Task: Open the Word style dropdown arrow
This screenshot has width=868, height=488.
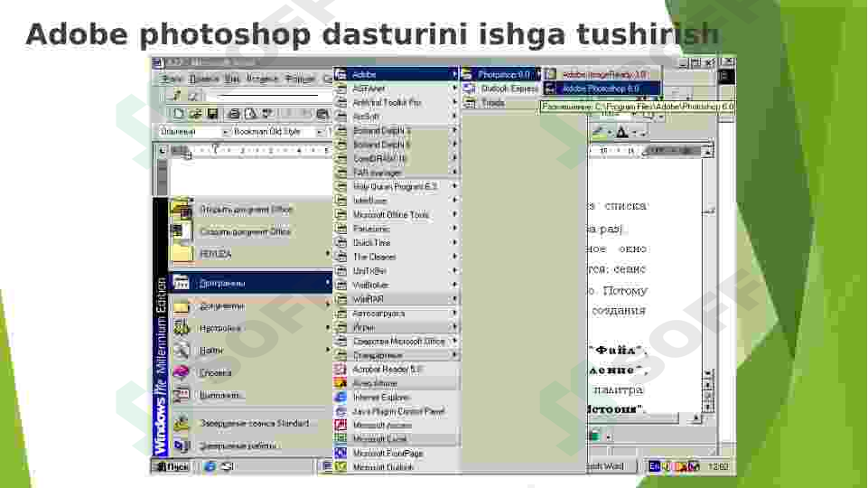Action: tap(225, 132)
